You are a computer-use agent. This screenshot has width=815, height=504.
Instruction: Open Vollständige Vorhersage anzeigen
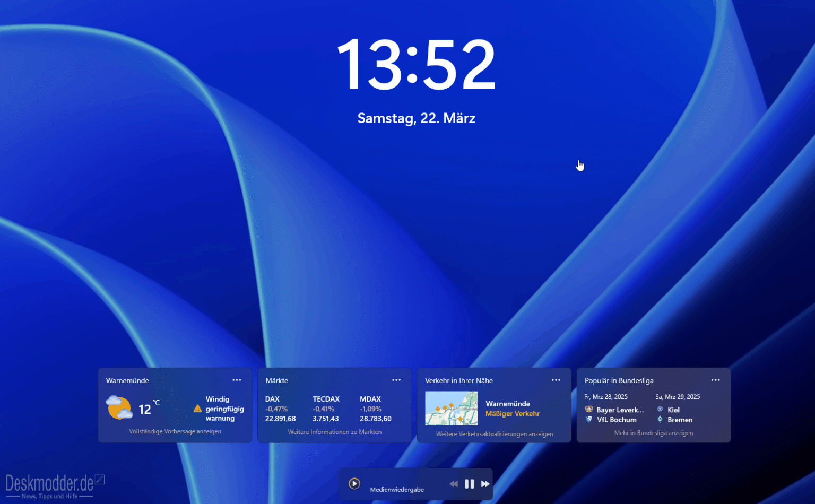tap(175, 431)
